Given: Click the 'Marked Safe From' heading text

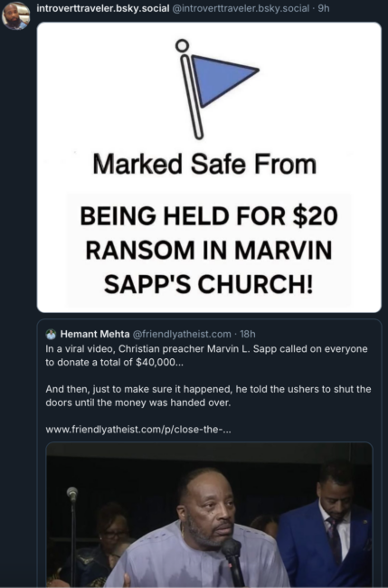Looking at the screenshot, I should click(x=204, y=165).
